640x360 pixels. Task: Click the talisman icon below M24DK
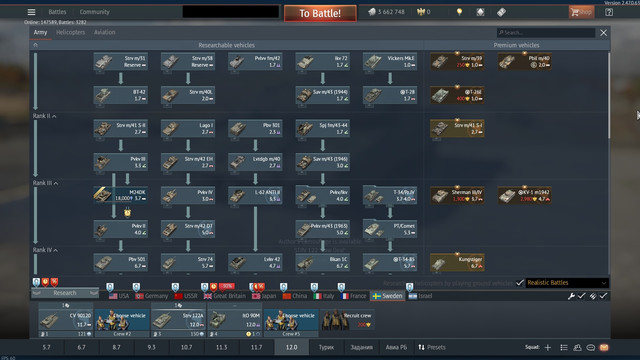[x=127, y=213]
